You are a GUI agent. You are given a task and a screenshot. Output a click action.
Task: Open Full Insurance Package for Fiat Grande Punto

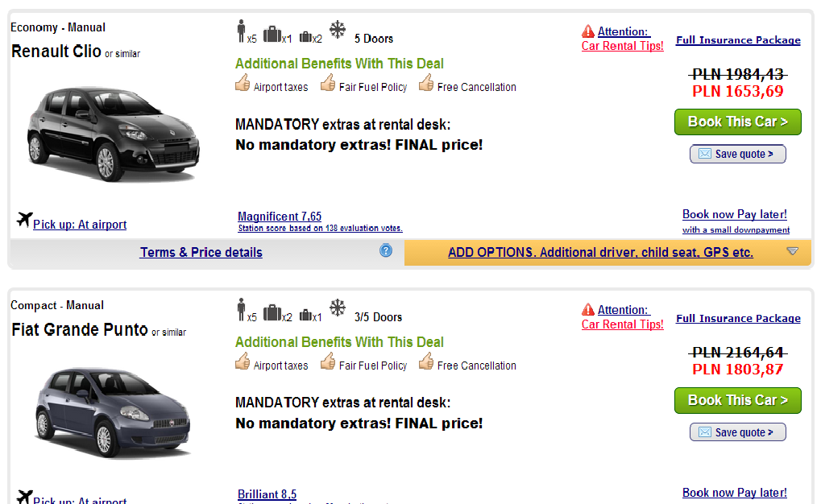pos(738,319)
